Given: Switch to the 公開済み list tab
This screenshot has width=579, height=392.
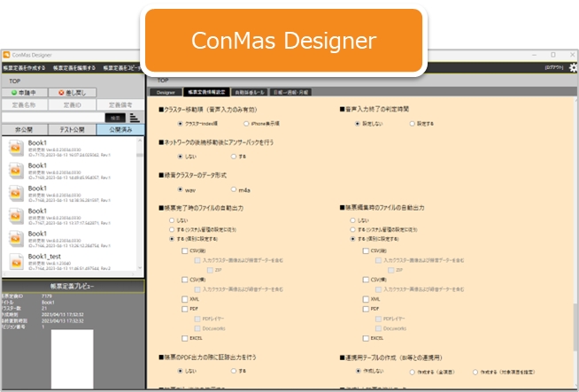Looking at the screenshot, I should (120, 129).
